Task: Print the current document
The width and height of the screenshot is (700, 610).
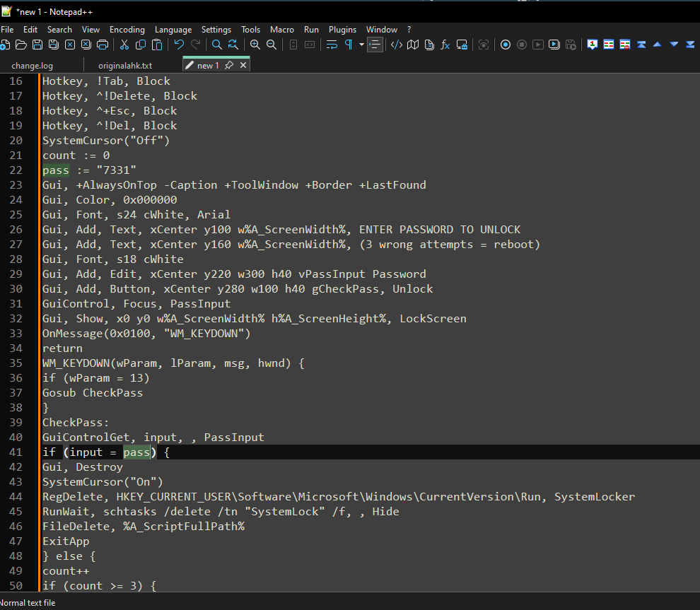Action: [103, 45]
